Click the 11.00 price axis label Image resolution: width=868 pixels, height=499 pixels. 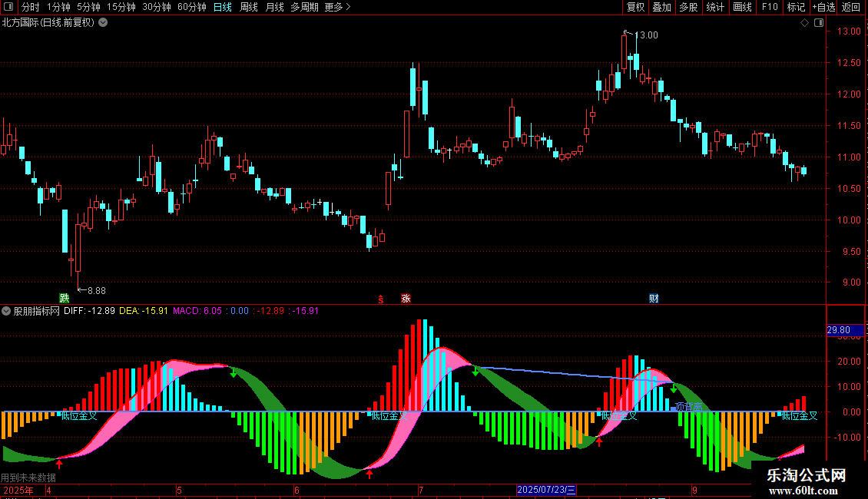(x=849, y=157)
